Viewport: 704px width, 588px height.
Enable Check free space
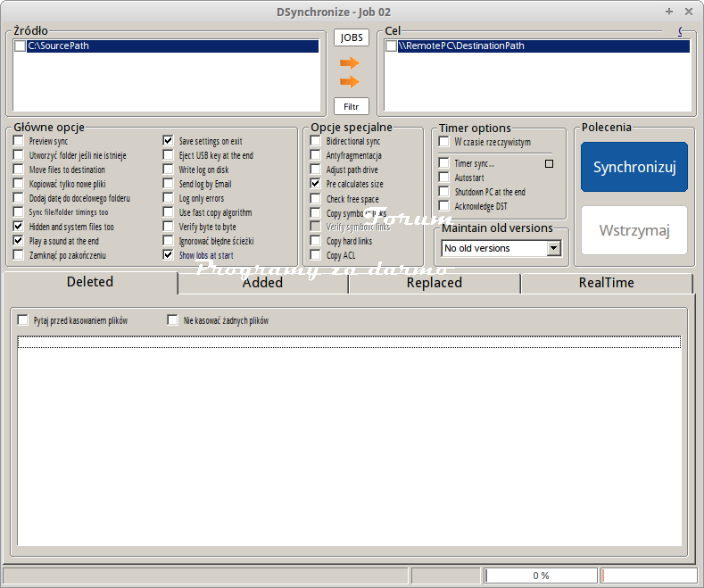[316, 199]
